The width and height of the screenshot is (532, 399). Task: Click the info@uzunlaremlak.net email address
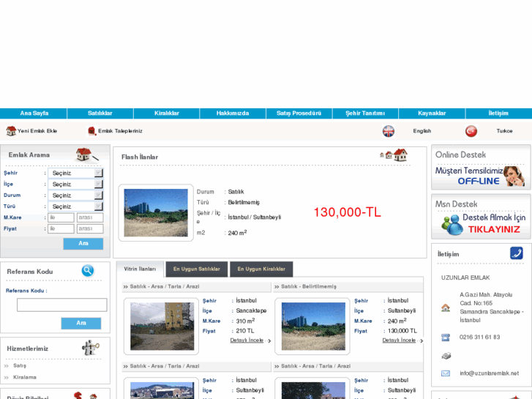click(490, 373)
